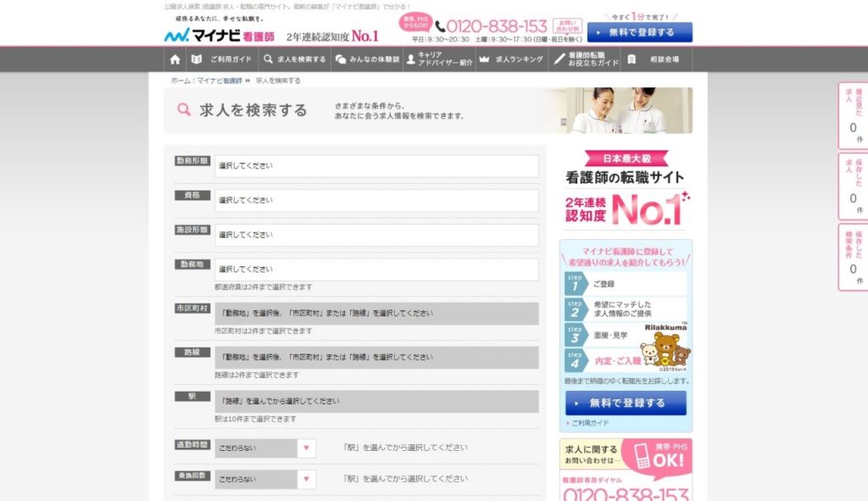Screen dimensions: 868x501
Task: Click the ご利用ガイド link under sidebar button
Action: tap(589, 422)
